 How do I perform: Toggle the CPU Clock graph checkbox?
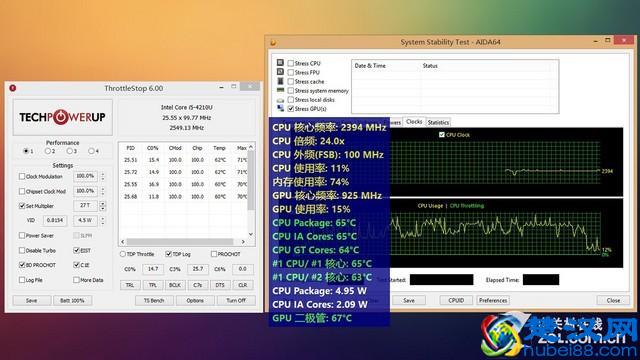(442, 135)
